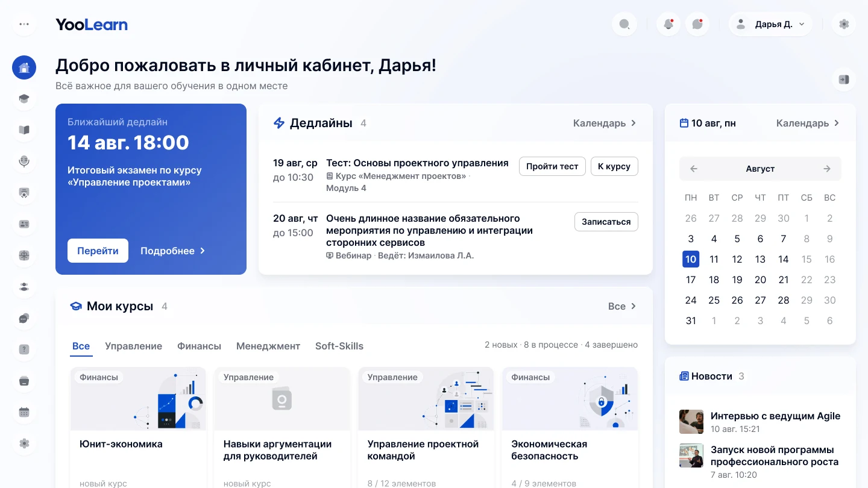Open the certificate icon in the sidebar
Screen dimensions: 868x488
(x=24, y=193)
